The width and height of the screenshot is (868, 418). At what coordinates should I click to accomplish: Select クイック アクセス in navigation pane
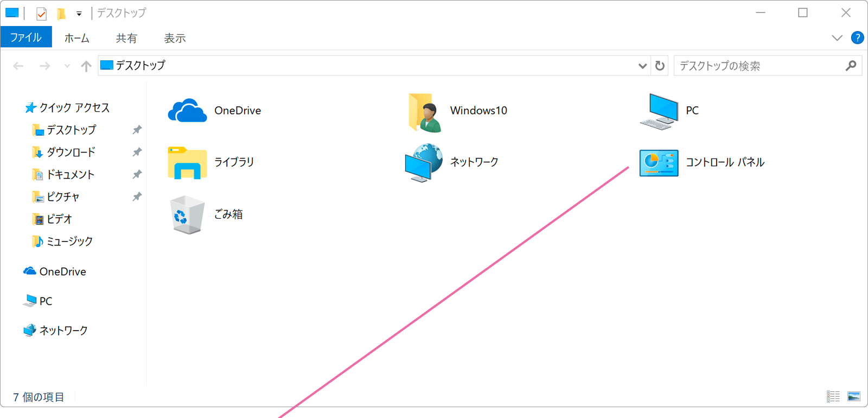point(67,107)
